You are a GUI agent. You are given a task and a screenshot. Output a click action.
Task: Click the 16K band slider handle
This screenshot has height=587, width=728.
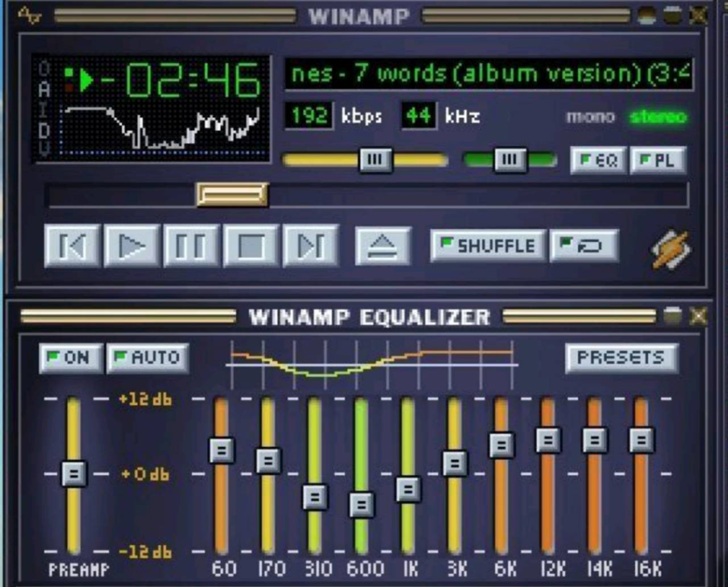coord(642,440)
